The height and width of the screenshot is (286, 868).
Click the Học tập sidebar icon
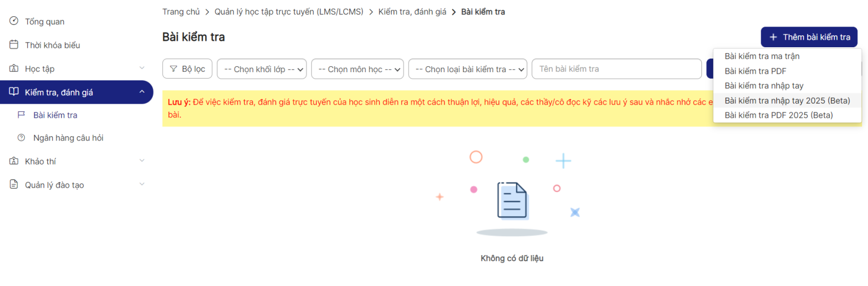click(x=14, y=68)
